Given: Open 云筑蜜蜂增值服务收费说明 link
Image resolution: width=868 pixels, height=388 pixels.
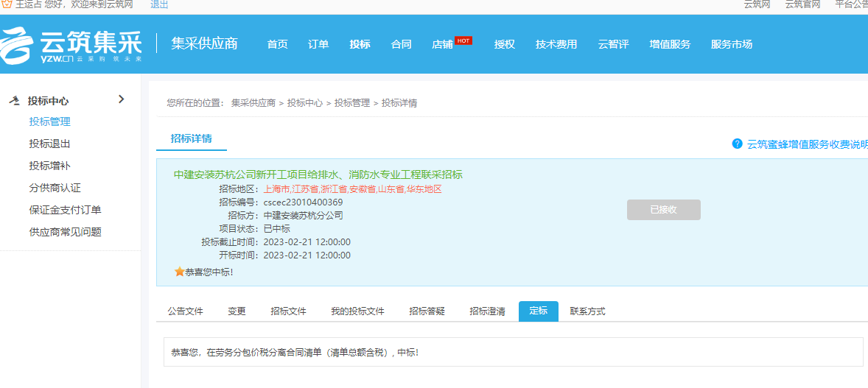Looking at the screenshot, I should (807, 144).
